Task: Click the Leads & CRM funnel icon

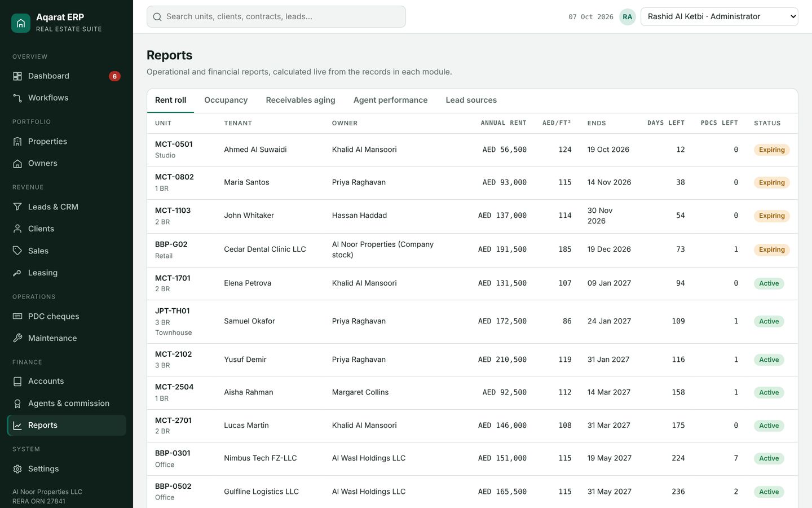Action: tap(17, 207)
